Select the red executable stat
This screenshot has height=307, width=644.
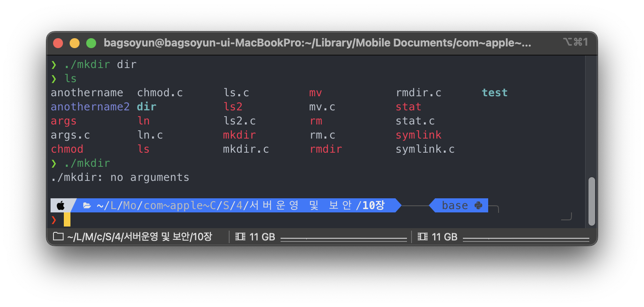(x=409, y=107)
